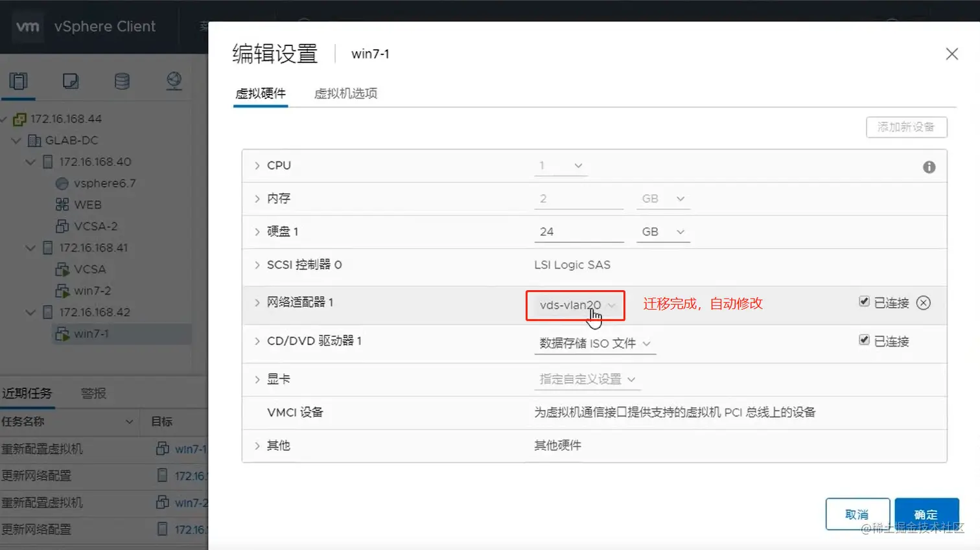Select win7-1 virtual machine icon
This screenshot has height=550, width=980.
(62, 334)
